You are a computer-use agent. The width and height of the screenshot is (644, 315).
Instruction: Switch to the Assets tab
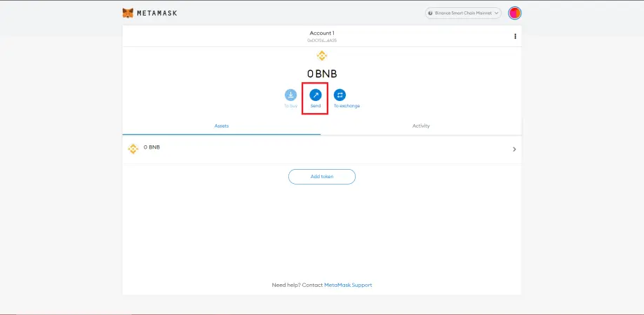pos(222,126)
